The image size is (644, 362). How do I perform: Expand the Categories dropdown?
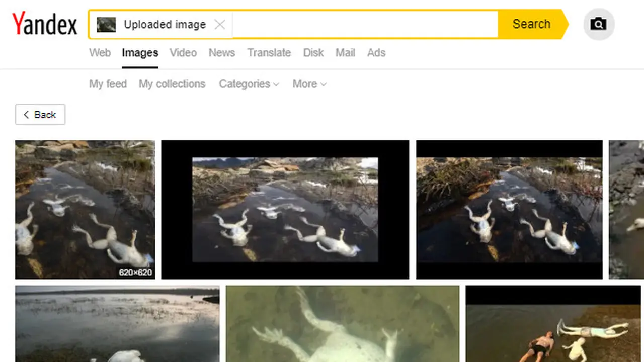[249, 84]
